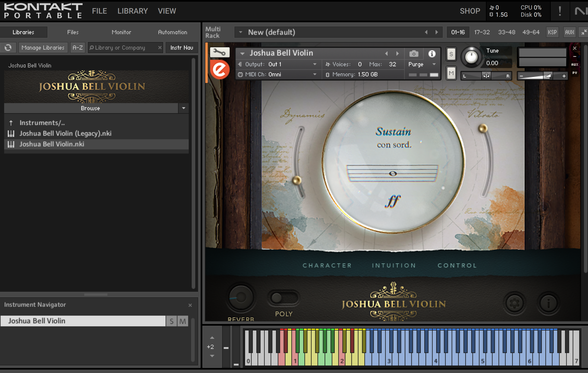588x373 pixels.
Task: Refresh libraries with the reload icon
Action: (8, 47)
